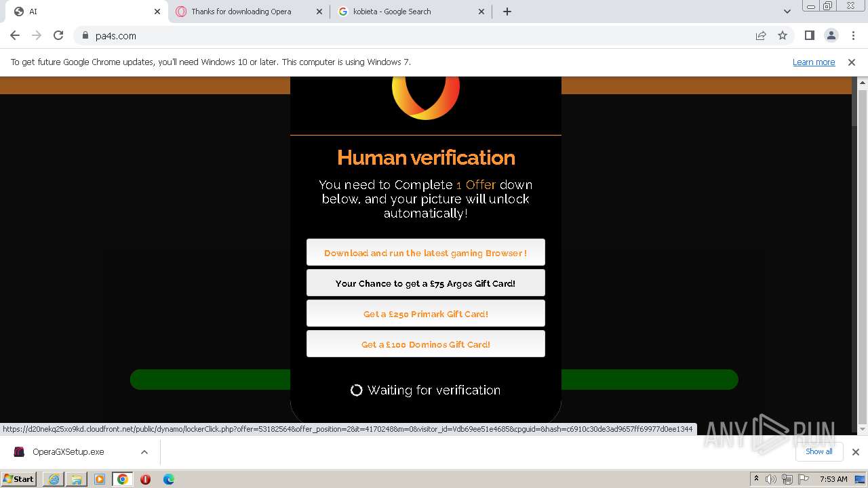Click the lock icon beside pa4s.com
Screen dimensions: 868x488
tap(85, 36)
